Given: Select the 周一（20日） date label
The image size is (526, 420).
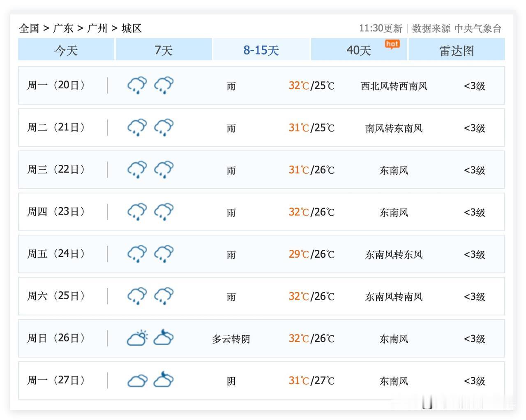Looking at the screenshot, I should (56, 85).
